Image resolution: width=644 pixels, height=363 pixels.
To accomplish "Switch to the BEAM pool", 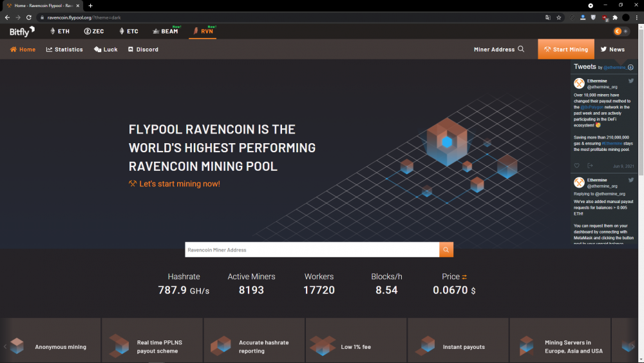I will coord(166,31).
